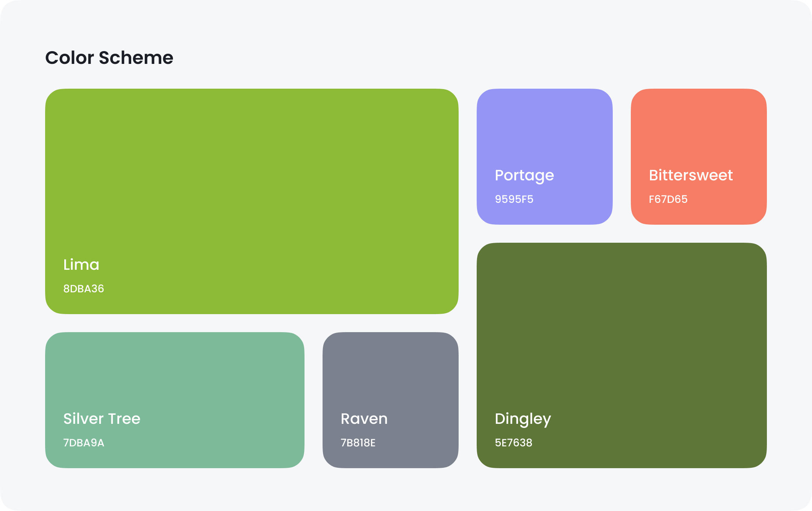Select the hex code F67D65
812x511 pixels.
click(668, 199)
